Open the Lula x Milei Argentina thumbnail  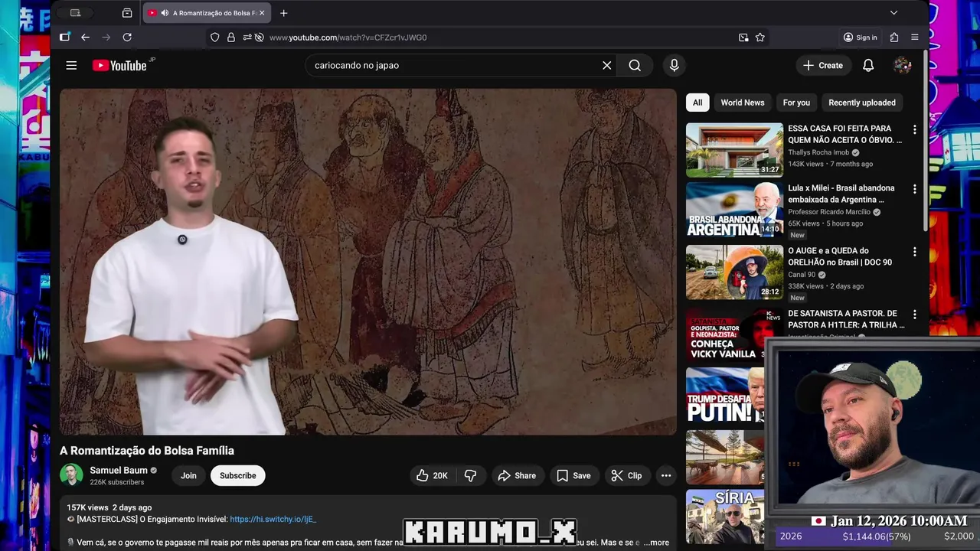click(734, 210)
